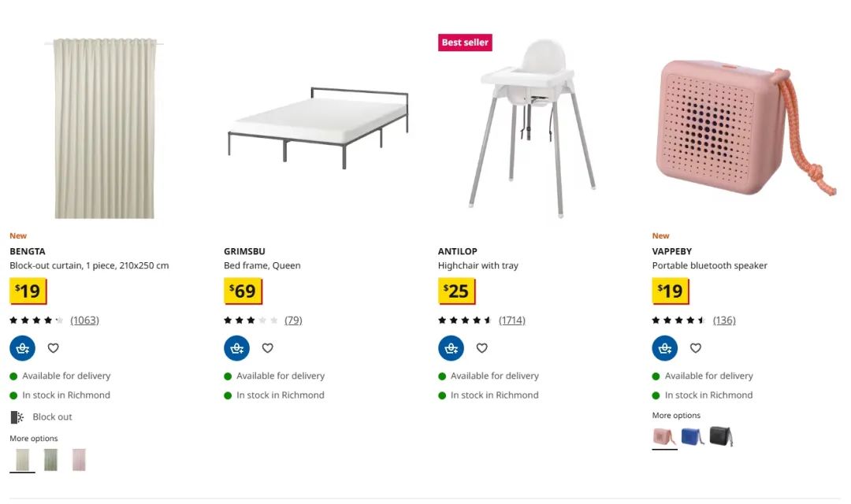Add VAPPEBY speaker to shopping bag
The height and width of the screenshot is (504, 851).
[x=665, y=348]
